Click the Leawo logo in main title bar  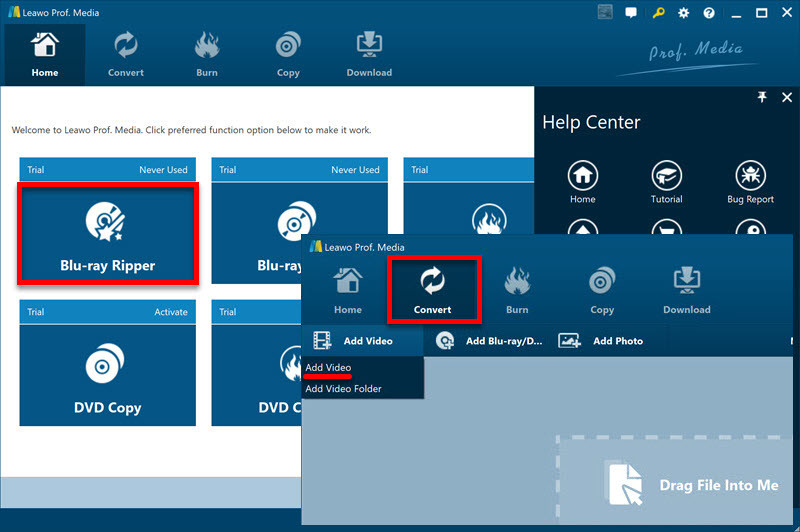[x=14, y=12]
